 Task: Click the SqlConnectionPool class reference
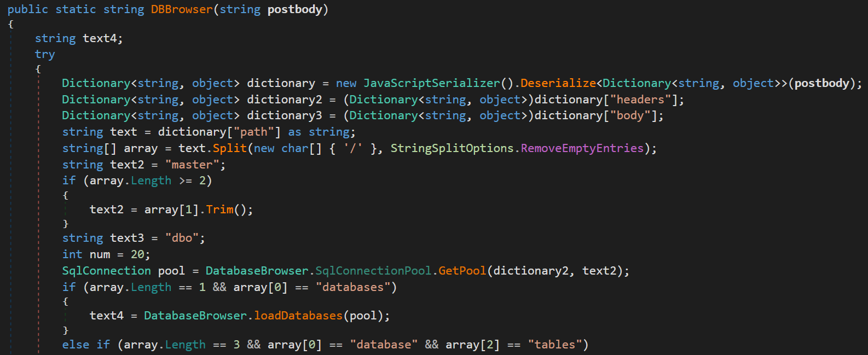pos(373,271)
